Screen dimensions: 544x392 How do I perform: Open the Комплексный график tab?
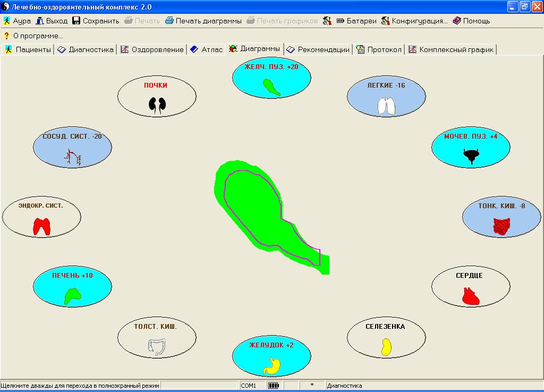(450, 49)
